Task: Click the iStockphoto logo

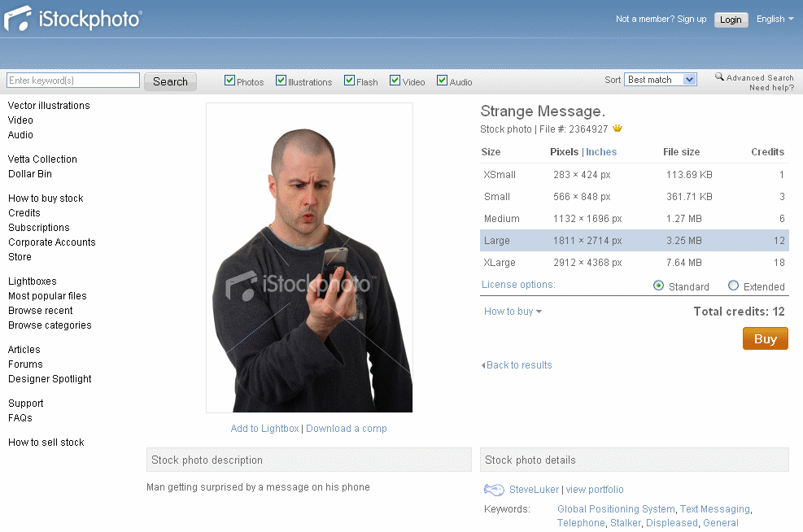Action: [x=72, y=19]
